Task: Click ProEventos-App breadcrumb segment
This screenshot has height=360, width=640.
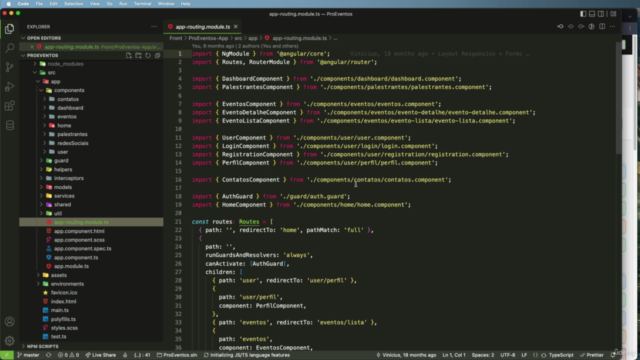Action: point(208,38)
